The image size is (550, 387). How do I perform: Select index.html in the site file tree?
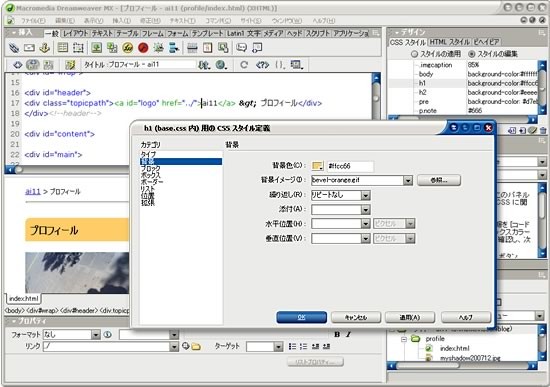(x=455, y=348)
